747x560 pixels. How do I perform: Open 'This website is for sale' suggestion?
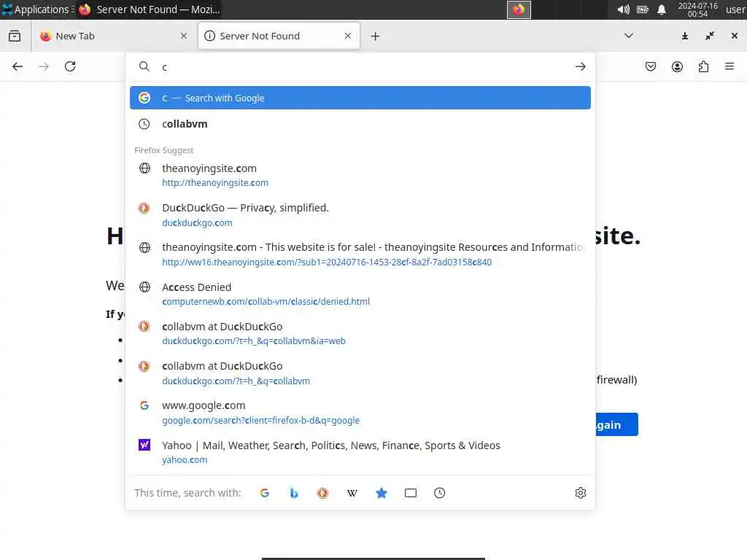(360, 254)
